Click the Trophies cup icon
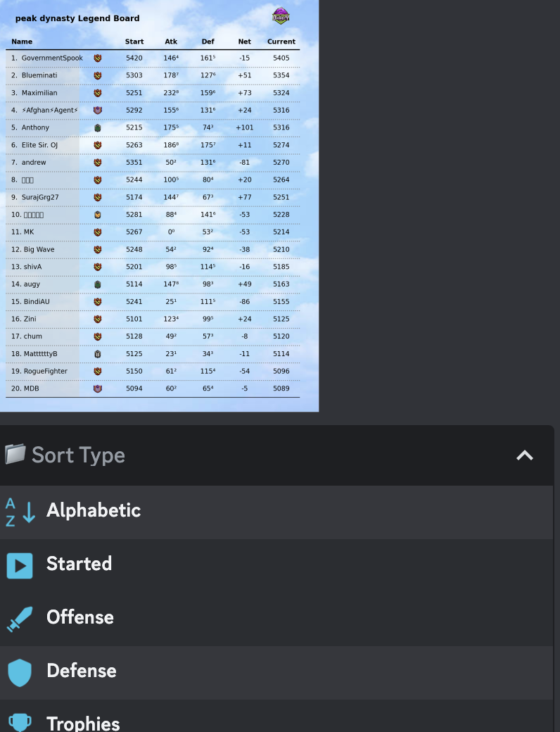 pos(20,723)
